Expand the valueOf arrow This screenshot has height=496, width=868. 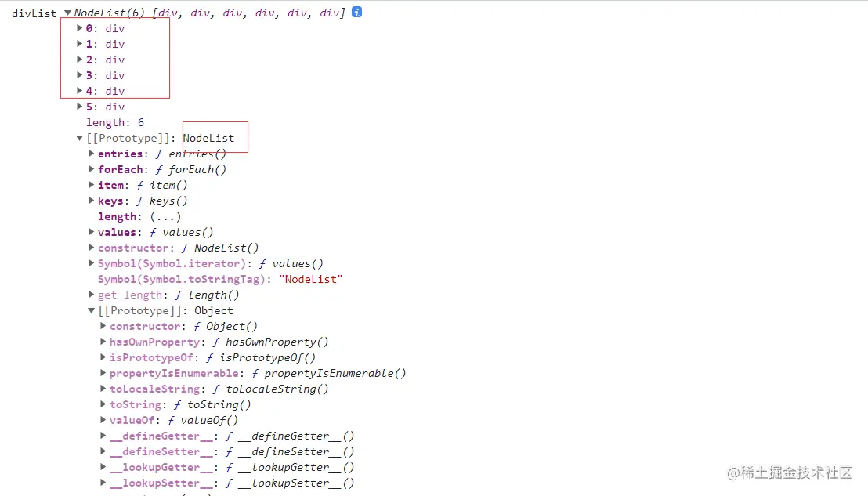103,420
